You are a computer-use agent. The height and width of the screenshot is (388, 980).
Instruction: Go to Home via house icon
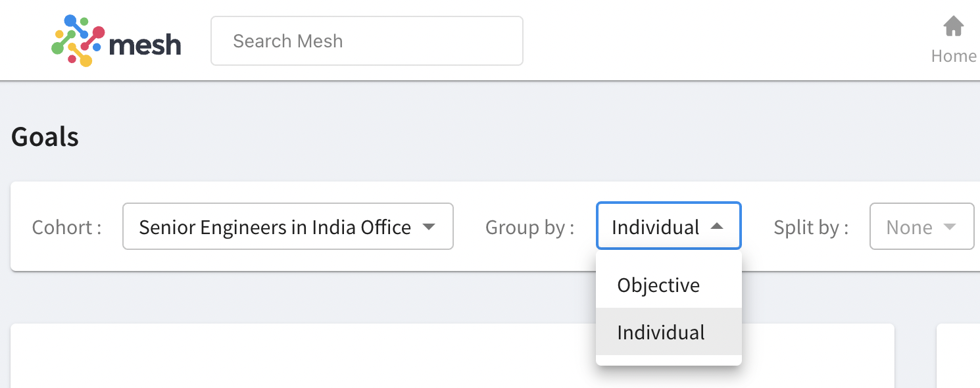[x=954, y=27]
